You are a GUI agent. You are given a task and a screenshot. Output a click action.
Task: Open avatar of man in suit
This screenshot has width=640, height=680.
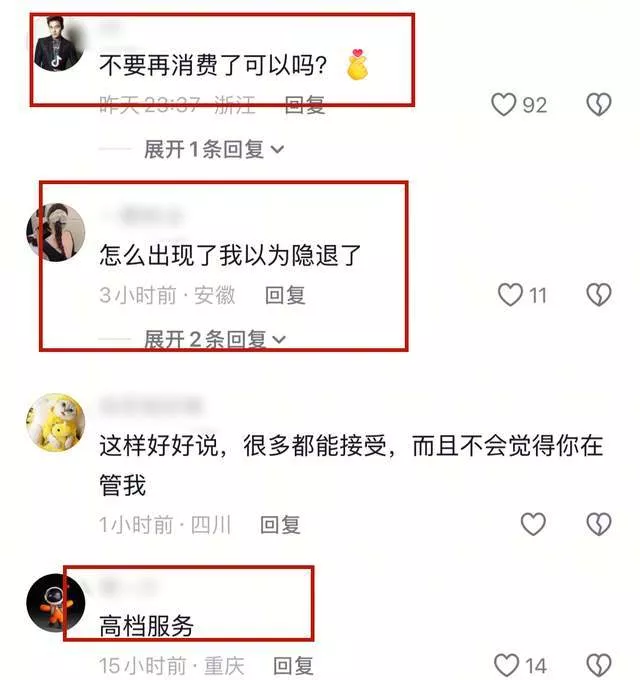[59, 43]
